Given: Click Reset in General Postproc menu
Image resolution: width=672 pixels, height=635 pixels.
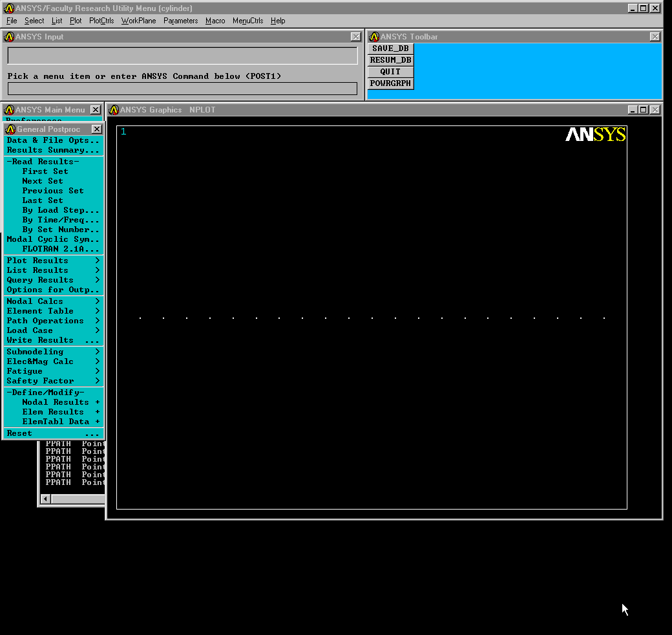Looking at the screenshot, I should [x=53, y=433].
